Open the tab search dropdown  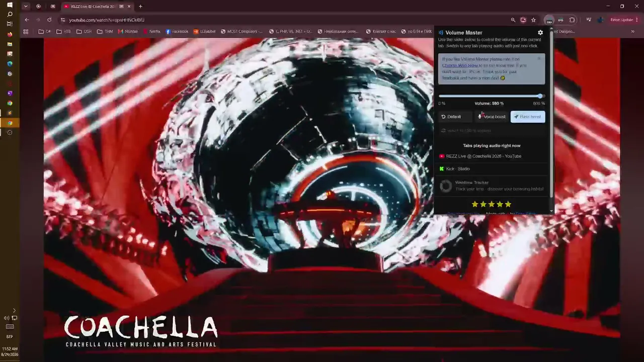pyautogui.click(x=25, y=7)
